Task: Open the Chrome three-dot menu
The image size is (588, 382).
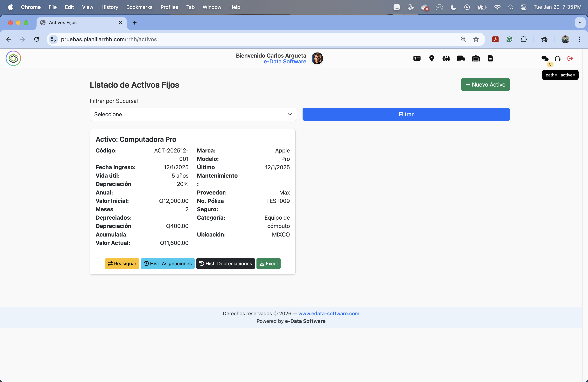Action: tap(579, 39)
